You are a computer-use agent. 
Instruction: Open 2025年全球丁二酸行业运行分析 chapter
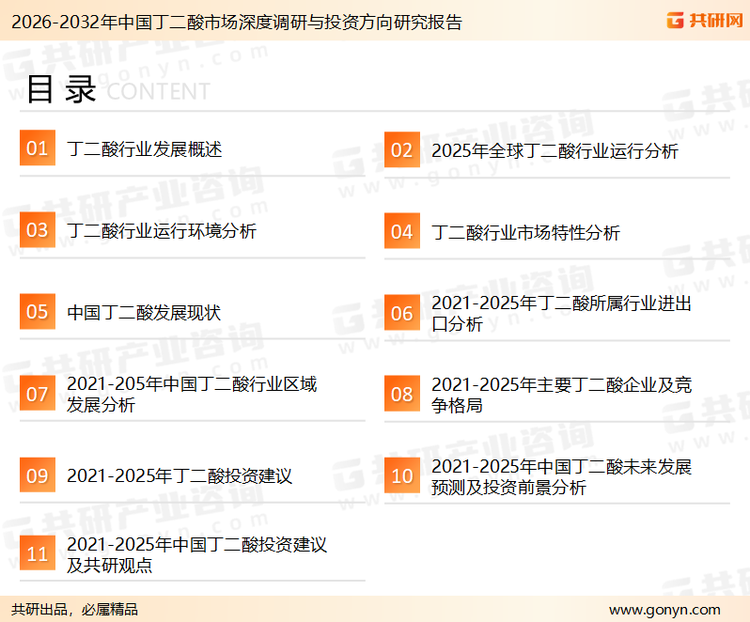coord(554,152)
